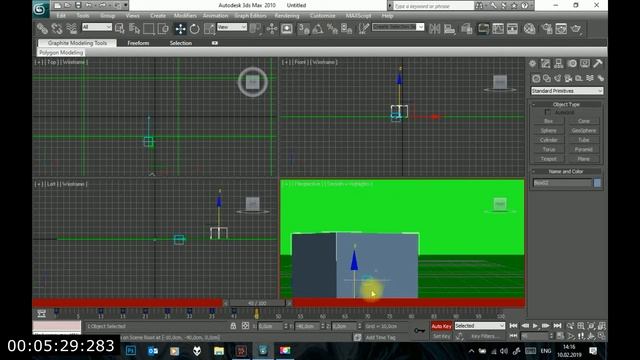Collapse the Name and Color rollout
This screenshot has width=640, height=360.
[566, 171]
